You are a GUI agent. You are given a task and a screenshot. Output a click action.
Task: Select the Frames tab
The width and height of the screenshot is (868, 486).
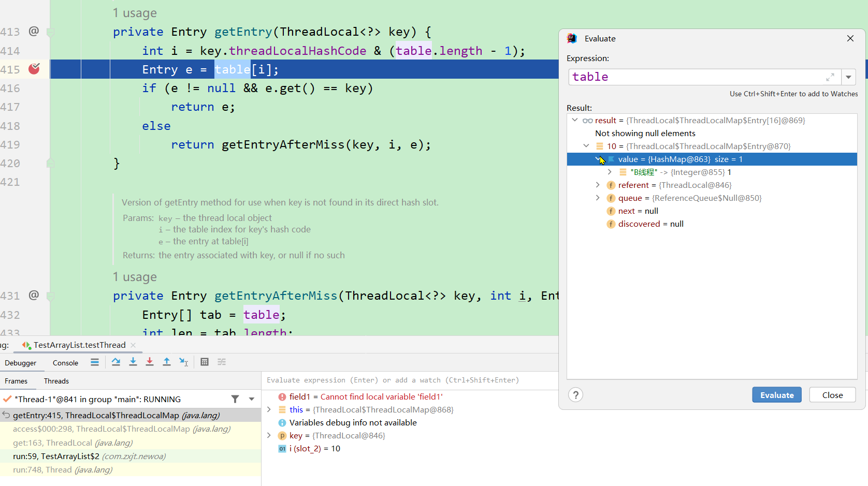16,381
